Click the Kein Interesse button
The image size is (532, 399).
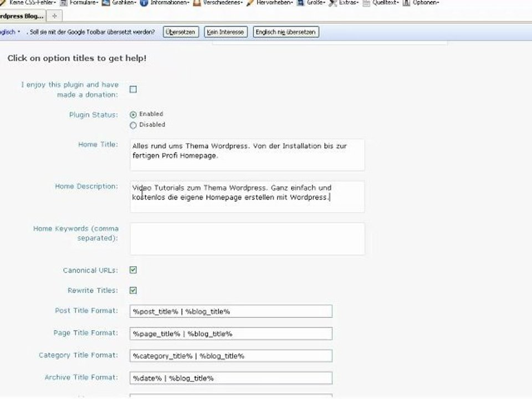coord(226,32)
